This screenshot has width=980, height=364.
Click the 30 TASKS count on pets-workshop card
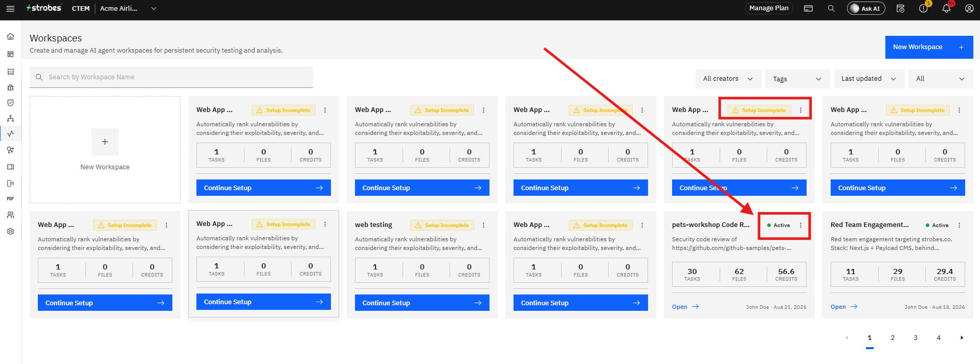pos(692,275)
